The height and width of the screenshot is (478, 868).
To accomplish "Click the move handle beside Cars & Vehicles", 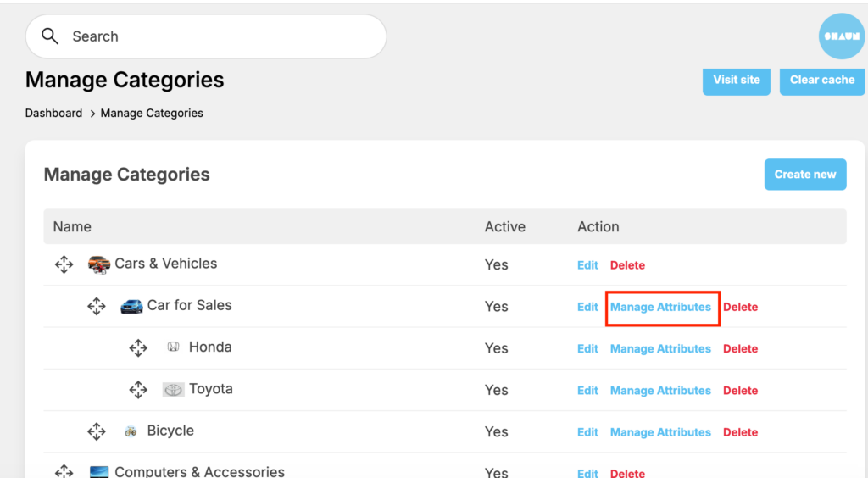I will click(64, 264).
